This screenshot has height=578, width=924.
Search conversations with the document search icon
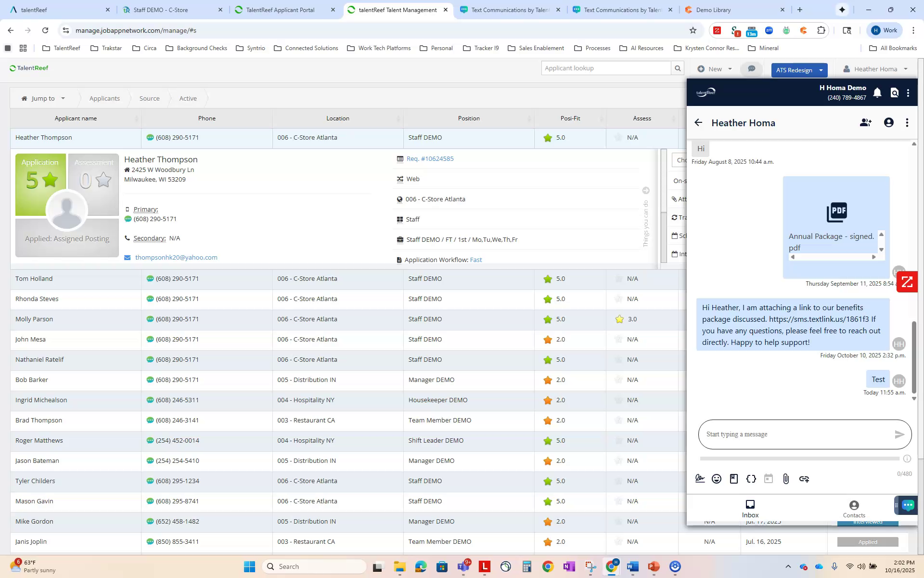click(x=894, y=92)
